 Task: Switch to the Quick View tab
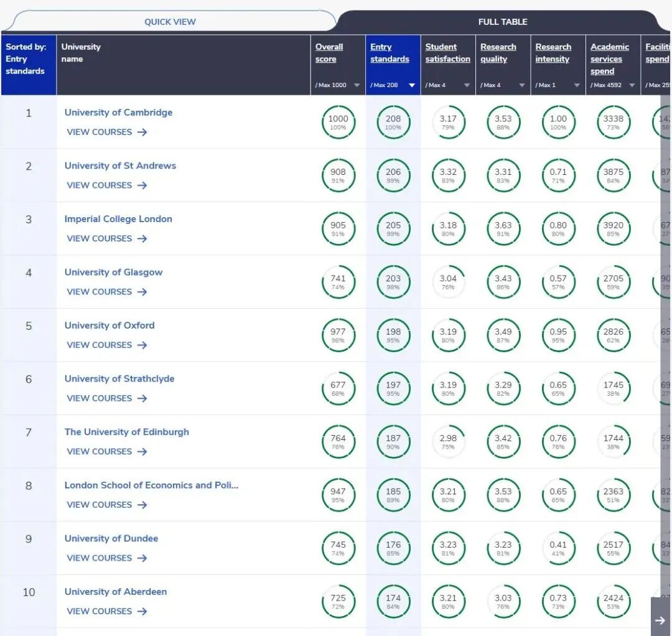[170, 21]
